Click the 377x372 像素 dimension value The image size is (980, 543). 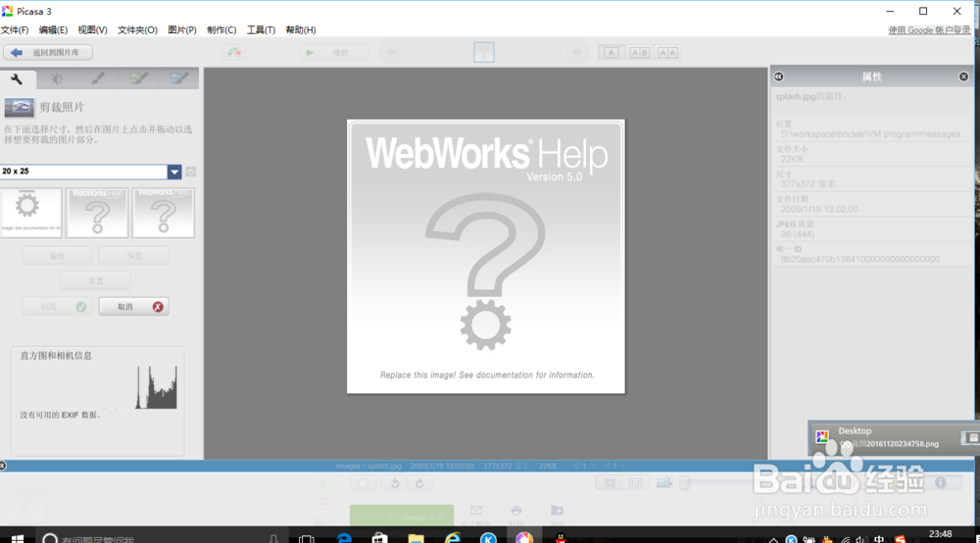click(x=808, y=183)
